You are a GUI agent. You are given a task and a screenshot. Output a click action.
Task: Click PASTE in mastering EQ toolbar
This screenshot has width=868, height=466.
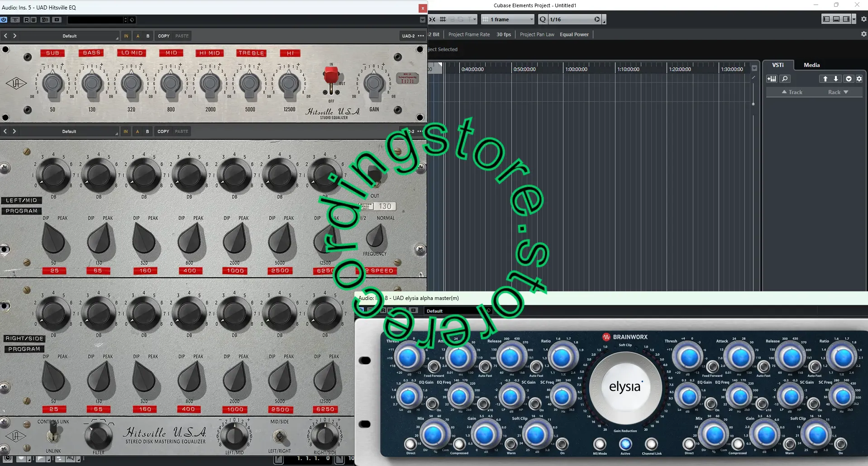pos(181,131)
